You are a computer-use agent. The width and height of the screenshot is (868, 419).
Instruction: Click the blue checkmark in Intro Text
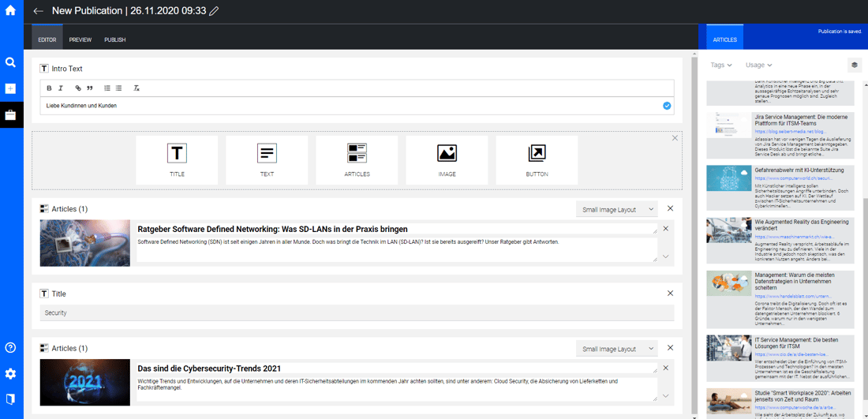tap(667, 106)
